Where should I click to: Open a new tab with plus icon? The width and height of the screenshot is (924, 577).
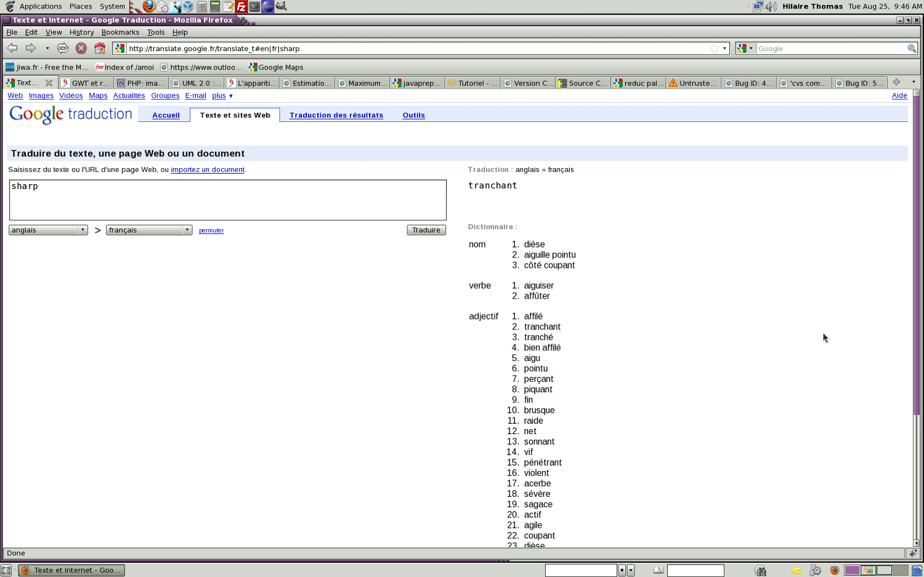tap(897, 83)
